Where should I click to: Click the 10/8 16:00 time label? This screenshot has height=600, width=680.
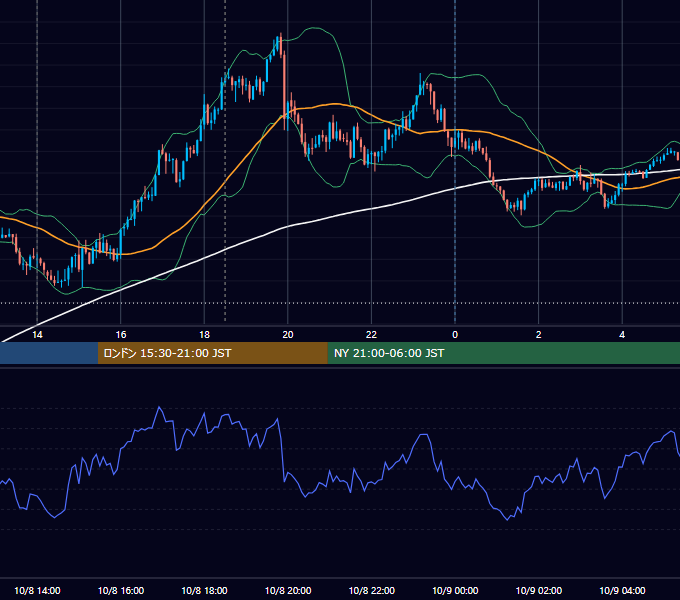click(x=121, y=590)
